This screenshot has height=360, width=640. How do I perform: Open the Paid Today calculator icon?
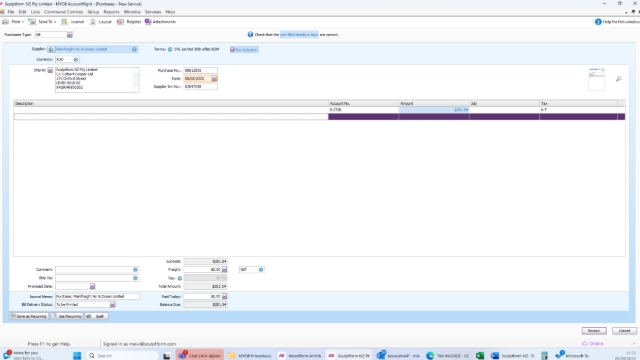click(224, 296)
